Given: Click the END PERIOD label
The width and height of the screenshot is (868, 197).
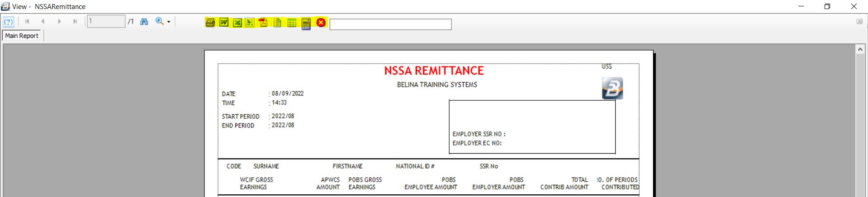Looking at the screenshot, I should 238,126.
